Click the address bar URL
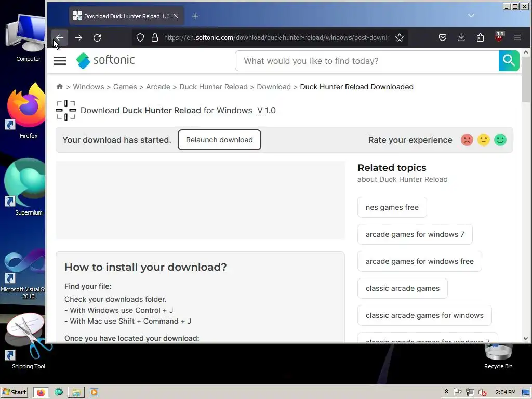This screenshot has width=532, height=399. [276, 37]
